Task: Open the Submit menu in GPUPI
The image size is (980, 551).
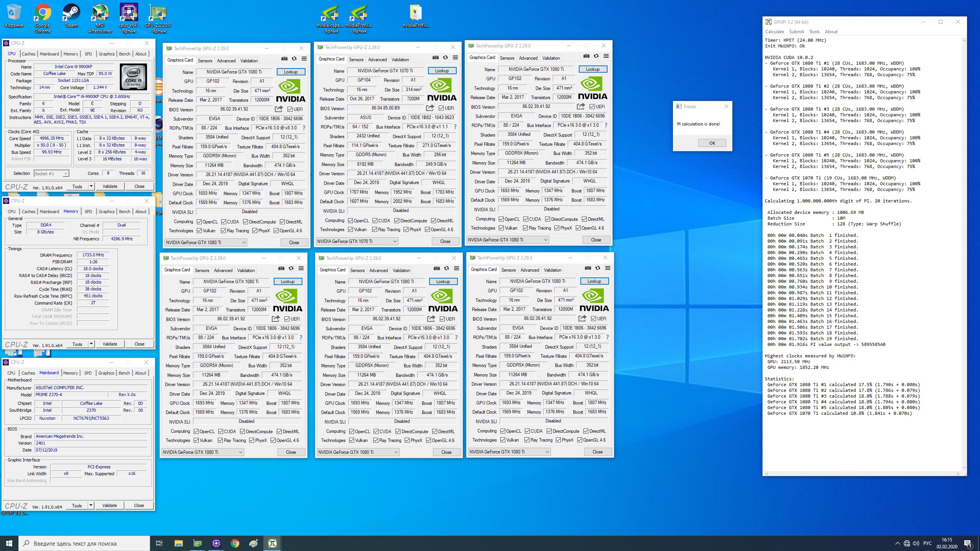Action: [x=796, y=32]
